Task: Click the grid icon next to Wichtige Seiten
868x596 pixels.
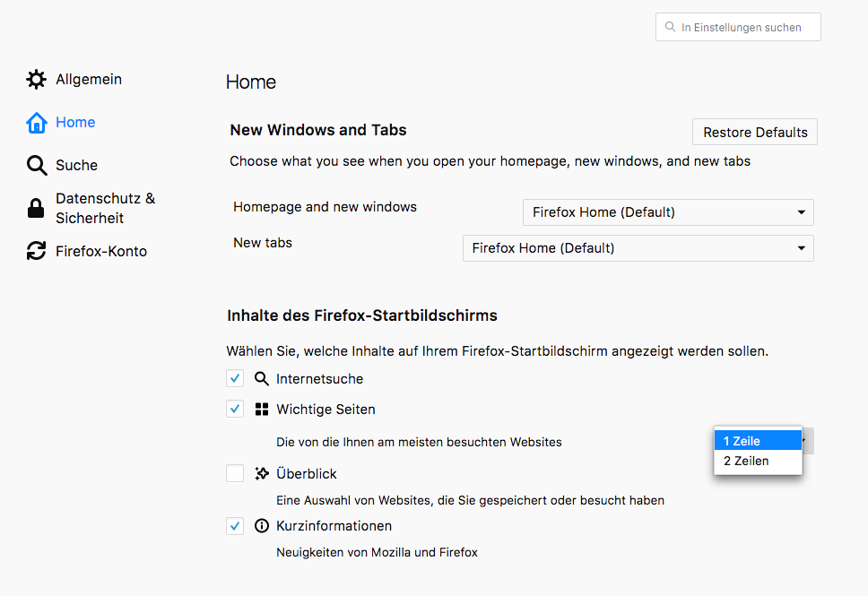Action: [x=262, y=410]
